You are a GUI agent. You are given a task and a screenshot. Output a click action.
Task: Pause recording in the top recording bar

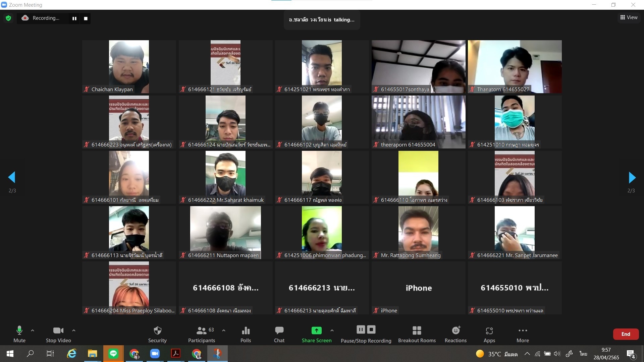[x=74, y=18]
